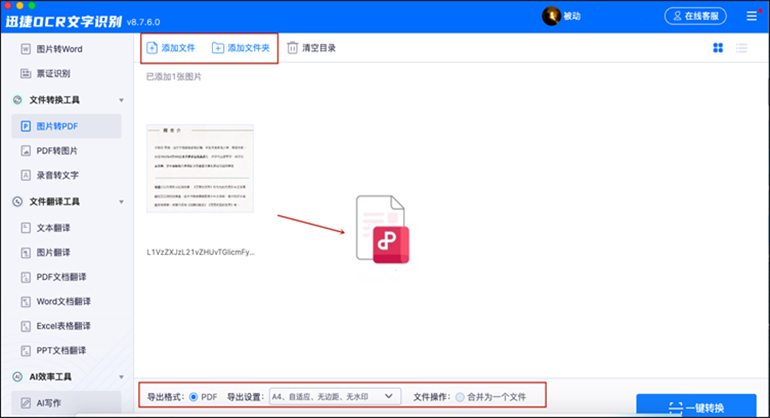The width and height of the screenshot is (770, 418).
Task: Click the 图片转PDF icon
Action: click(26, 126)
